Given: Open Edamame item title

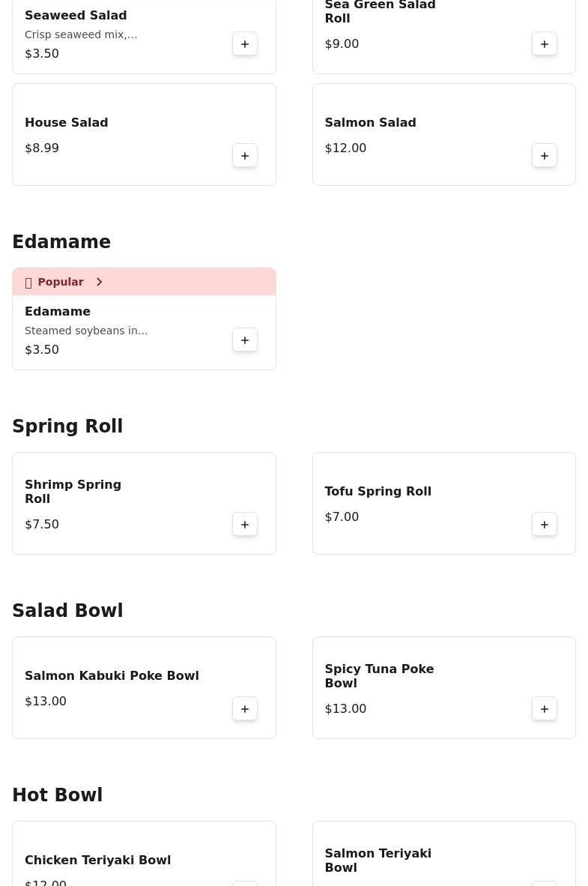Looking at the screenshot, I should pos(58,312).
